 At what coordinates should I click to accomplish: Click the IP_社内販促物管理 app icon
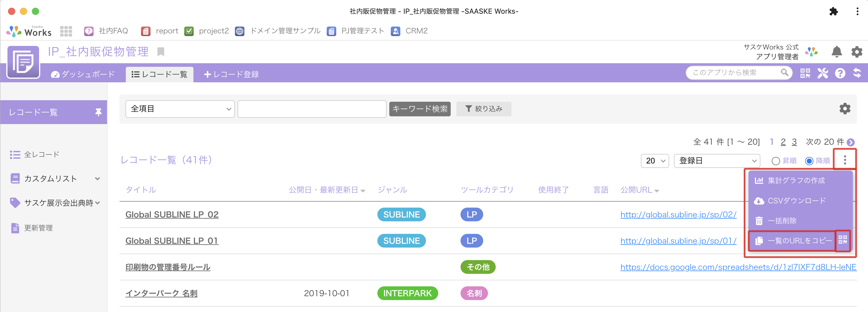[23, 62]
